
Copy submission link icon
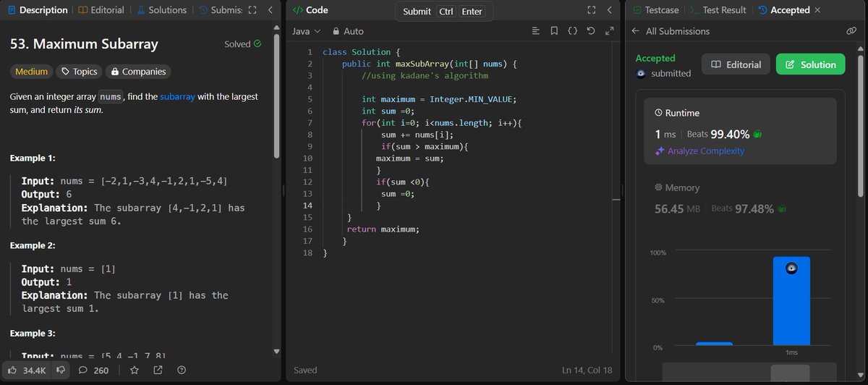click(851, 31)
